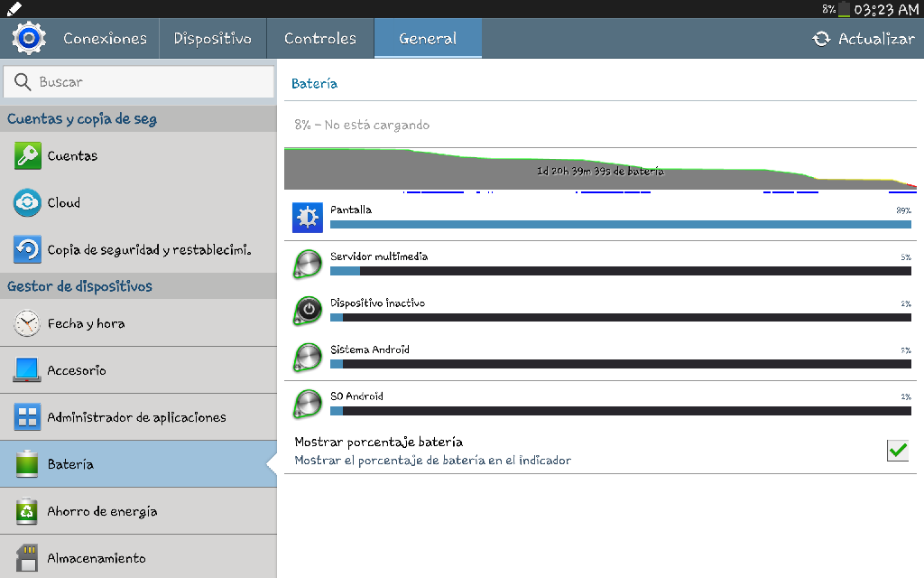Image resolution: width=924 pixels, height=578 pixels.
Task: Tap the Cloud sync icon
Action: (x=28, y=203)
